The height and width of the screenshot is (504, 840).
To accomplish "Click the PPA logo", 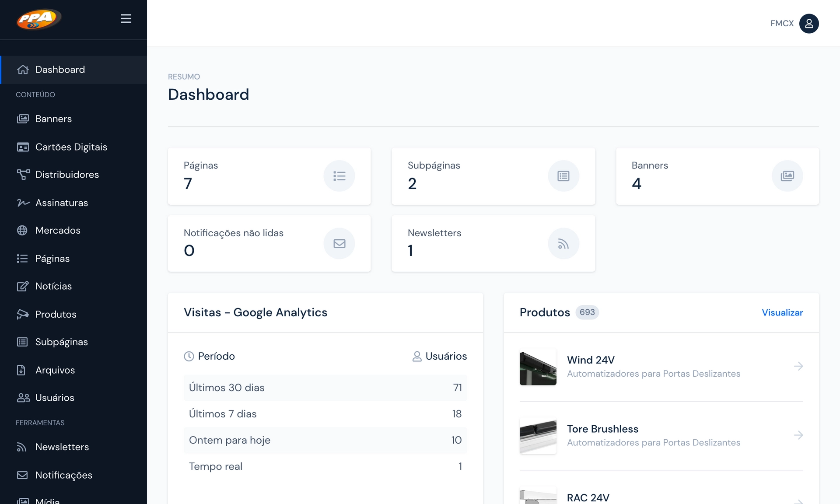I will point(39,19).
